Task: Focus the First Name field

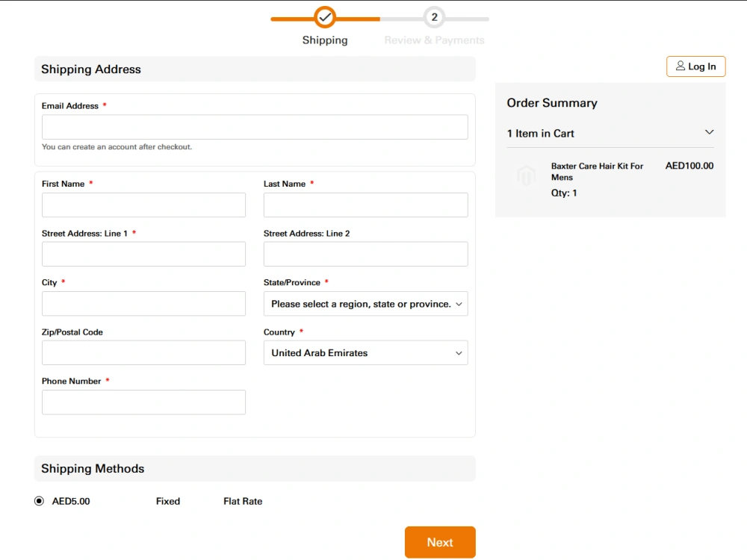Action: 143,205
